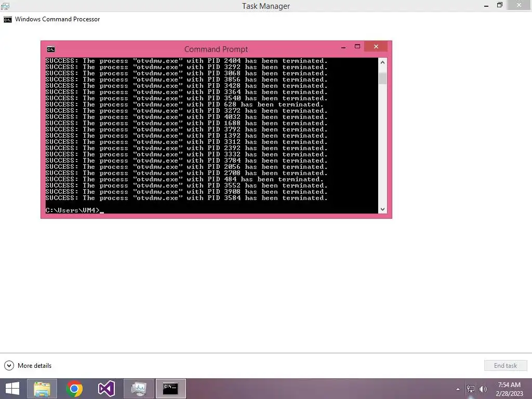This screenshot has width=532, height=399.
Task: Click the line with PID 1688
Action: [x=187, y=123]
